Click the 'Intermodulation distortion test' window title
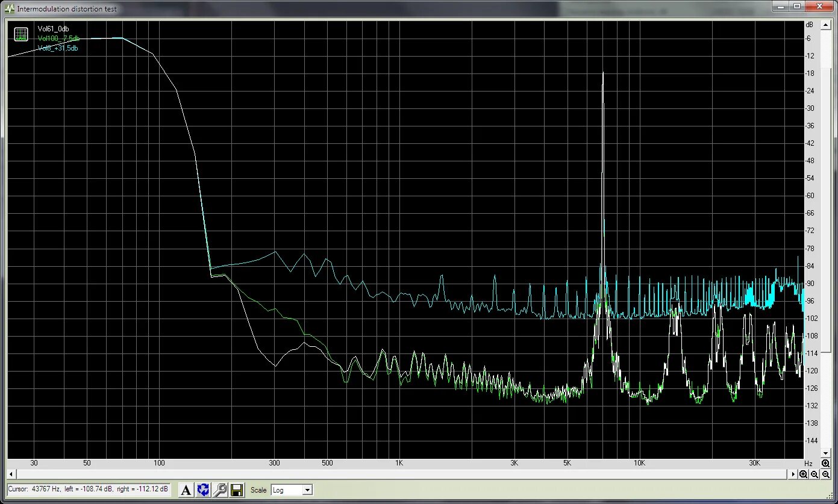The image size is (838, 504). click(67, 9)
